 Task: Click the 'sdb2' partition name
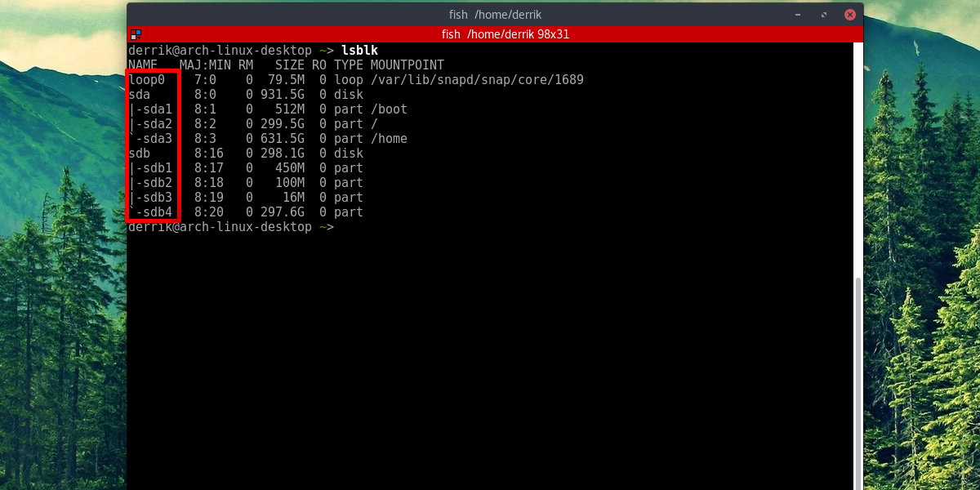(158, 183)
